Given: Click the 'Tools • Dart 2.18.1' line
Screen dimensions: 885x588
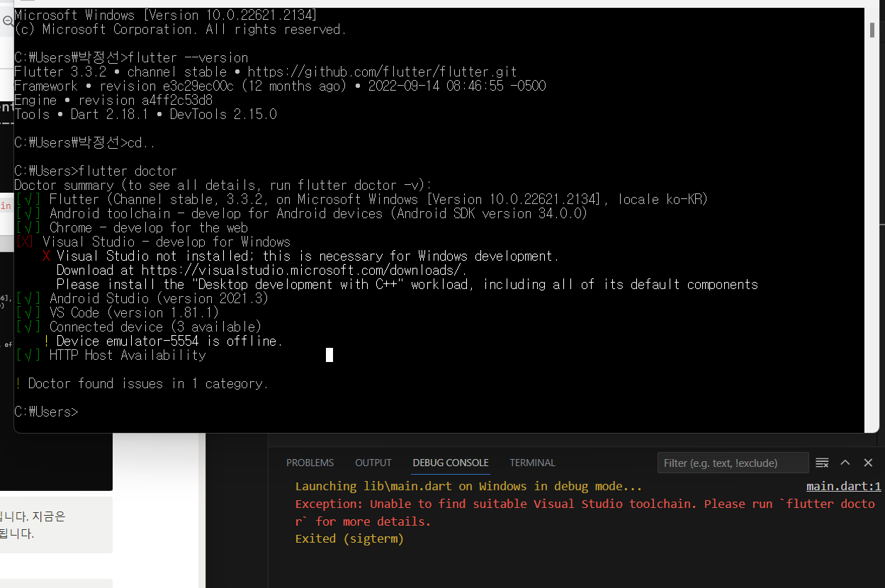Looking at the screenshot, I should 145,114.
